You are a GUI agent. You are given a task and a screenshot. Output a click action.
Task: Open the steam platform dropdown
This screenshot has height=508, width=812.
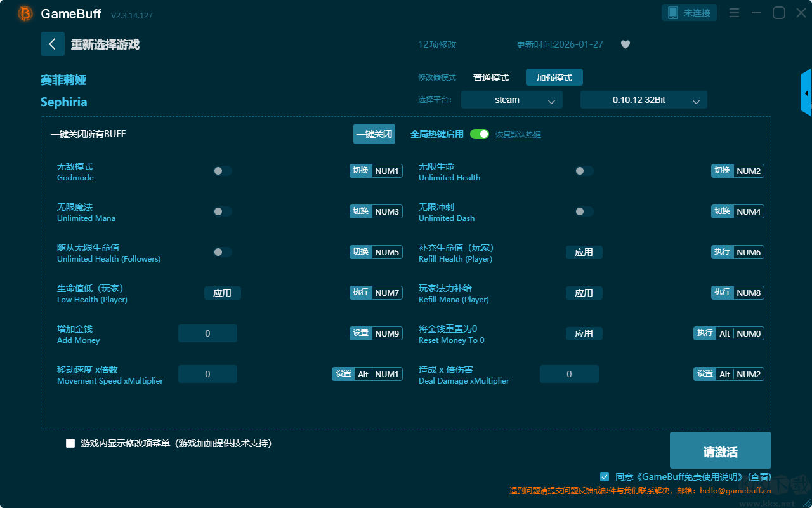tap(511, 100)
